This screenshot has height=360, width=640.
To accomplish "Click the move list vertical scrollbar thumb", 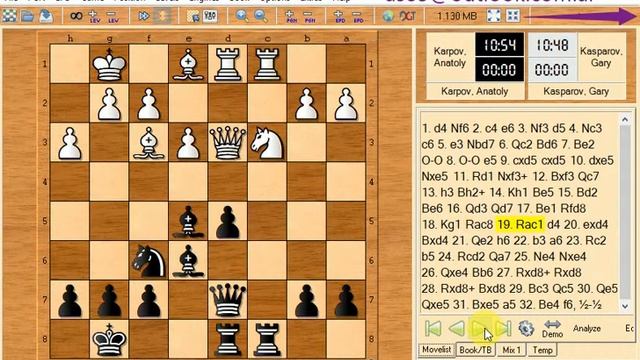I will (625, 212).
